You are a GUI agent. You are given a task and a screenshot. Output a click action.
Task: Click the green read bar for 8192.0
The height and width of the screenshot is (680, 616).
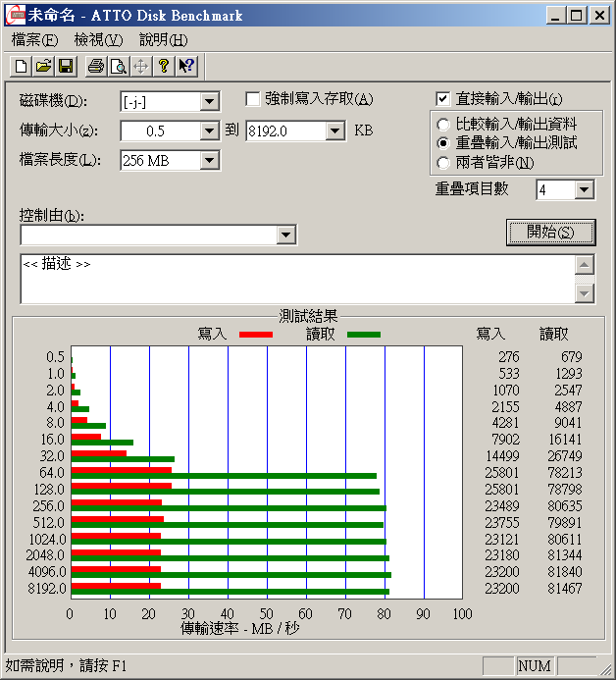click(231, 592)
